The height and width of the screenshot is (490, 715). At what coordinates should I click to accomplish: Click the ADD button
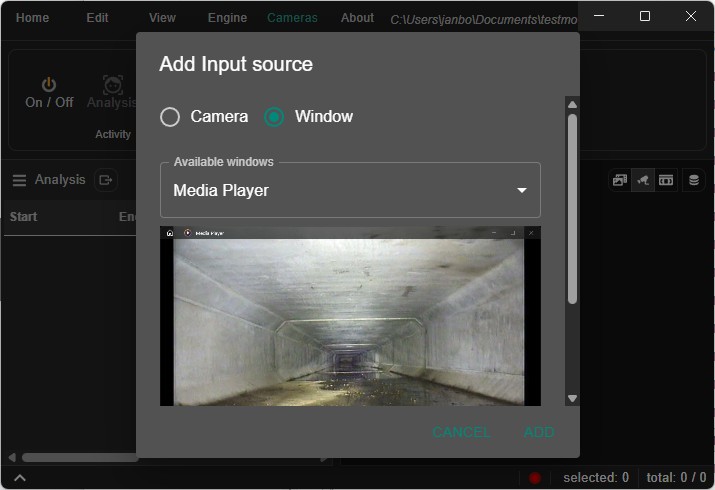pyautogui.click(x=539, y=432)
